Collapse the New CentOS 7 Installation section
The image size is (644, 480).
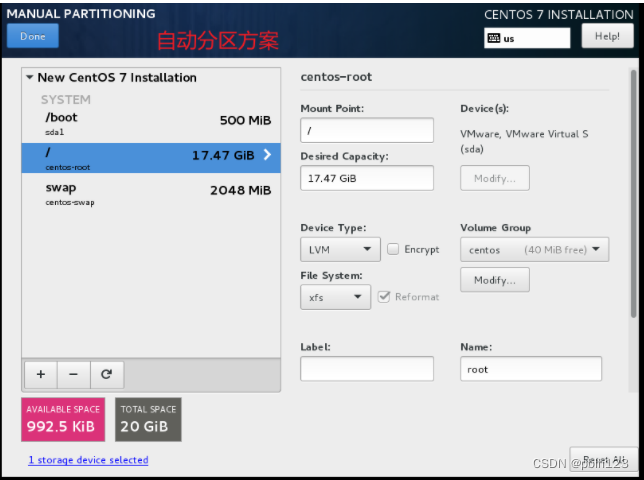tap(30, 77)
